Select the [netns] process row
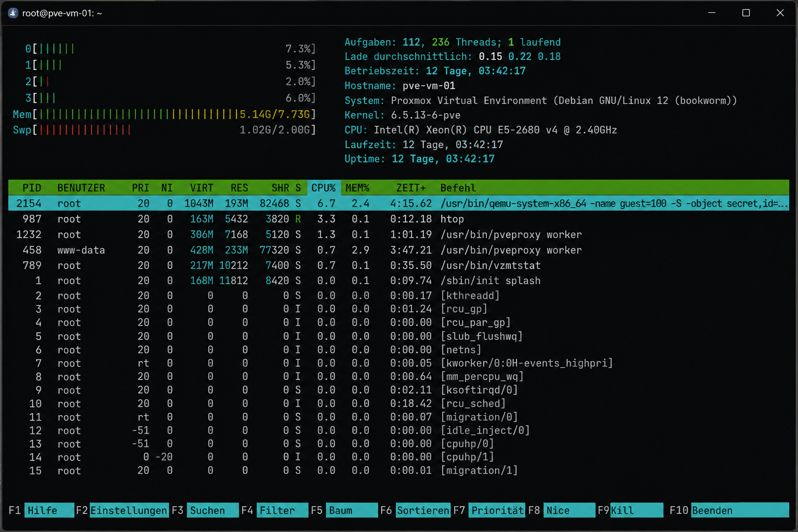798x532 pixels. point(398,350)
